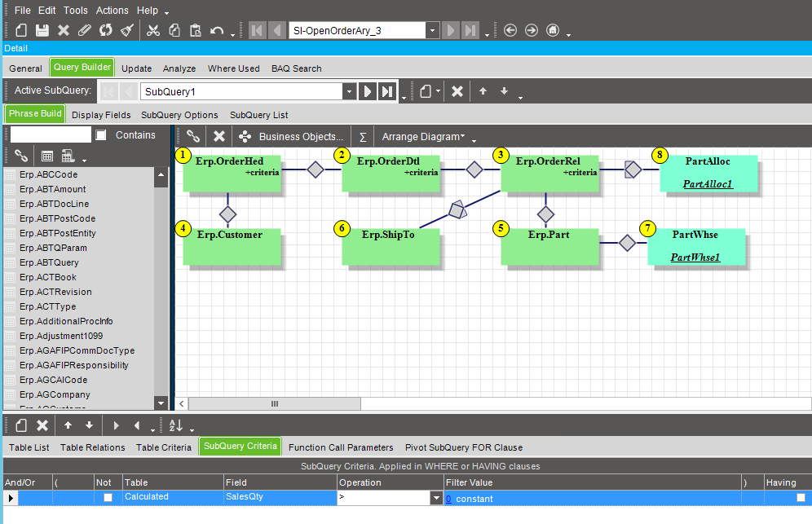The width and height of the screenshot is (812, 524).
Task: Switch to the Table Criteria tab
Action: (x=164, y=447)
